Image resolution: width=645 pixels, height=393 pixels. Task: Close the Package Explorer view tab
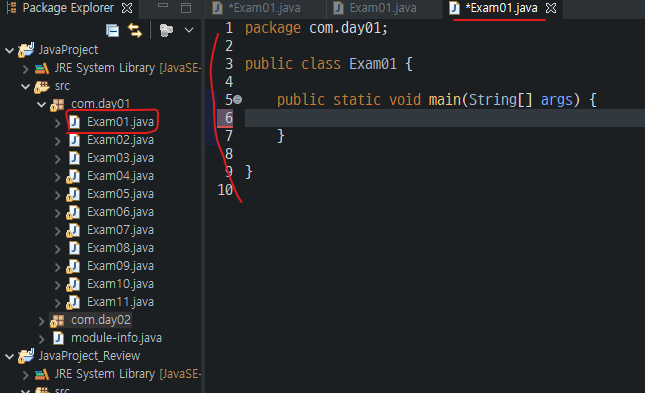click(127, 8)
